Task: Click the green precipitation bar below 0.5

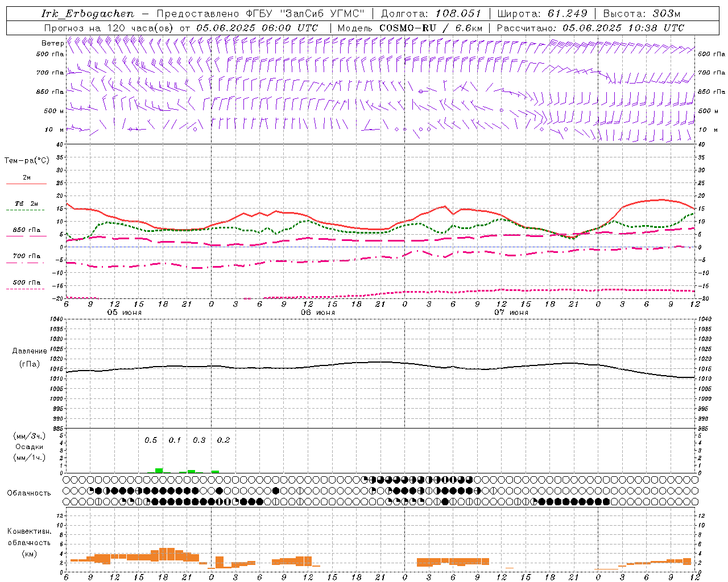Action: [159, 471]
